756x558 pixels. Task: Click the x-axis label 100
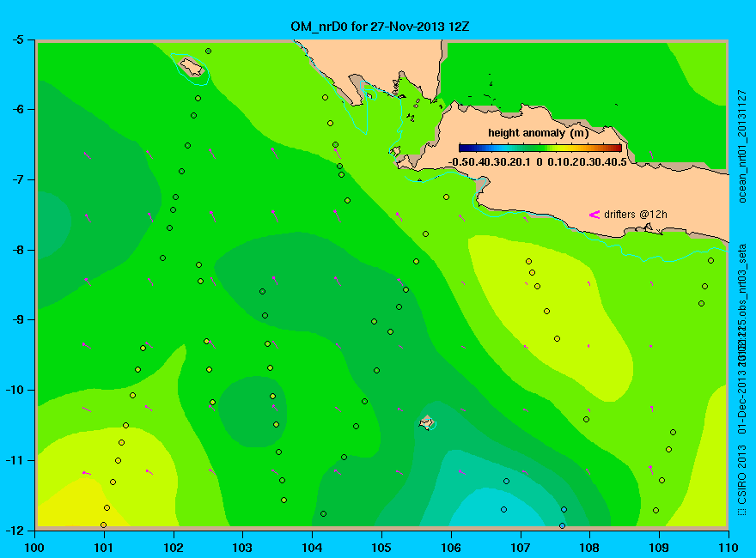click(34, 548)
